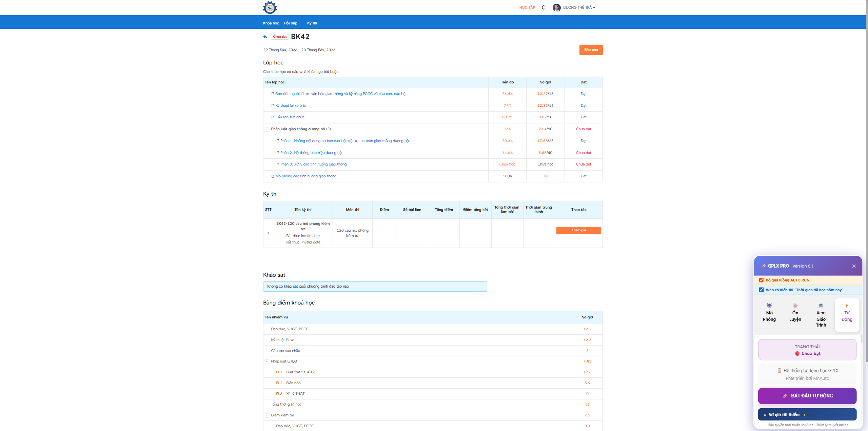Click the document icon beside Cấu tạo sửa chữa
The width and height of the screenshot is (868, 431).
tap(273, 117)
